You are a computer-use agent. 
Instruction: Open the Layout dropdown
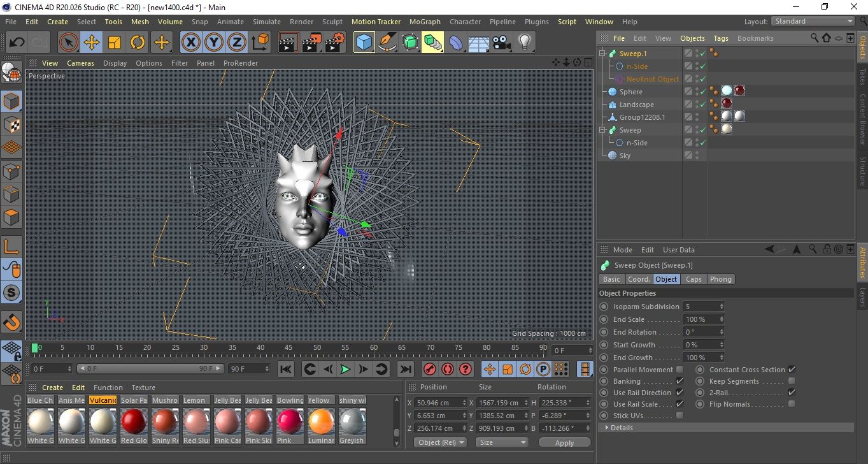(x=813, y=21)
